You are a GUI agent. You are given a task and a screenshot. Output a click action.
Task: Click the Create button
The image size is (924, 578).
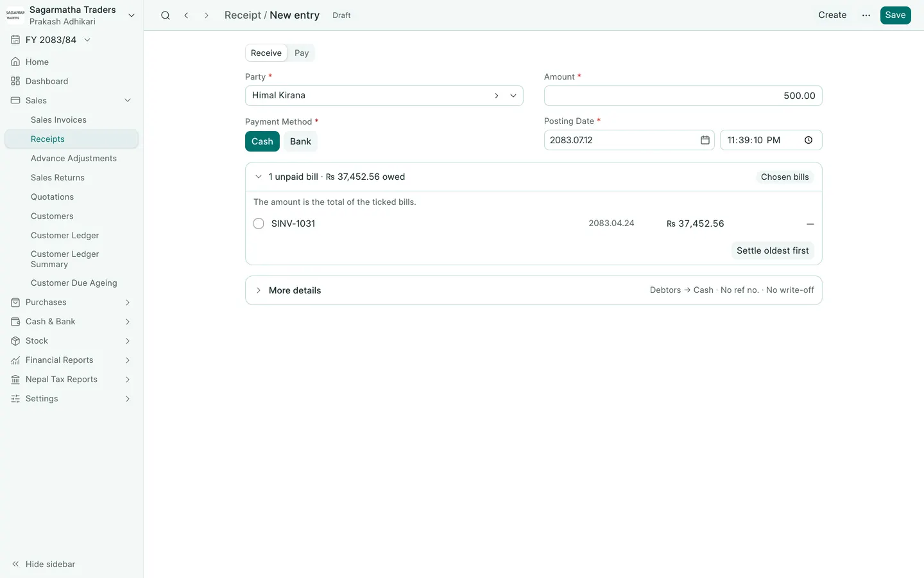[x=832, y=15]
